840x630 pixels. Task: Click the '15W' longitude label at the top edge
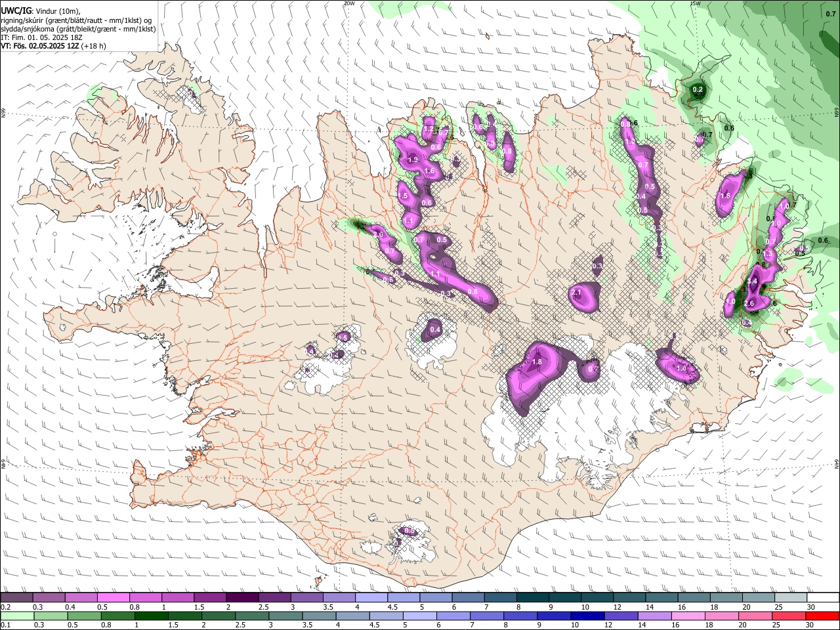(x=695, y=3)
